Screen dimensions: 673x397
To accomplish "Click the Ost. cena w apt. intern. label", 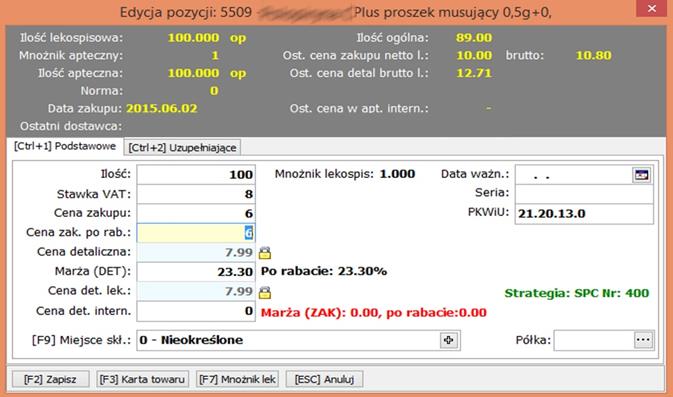I will pyautogui.click(x=359, y=108).
